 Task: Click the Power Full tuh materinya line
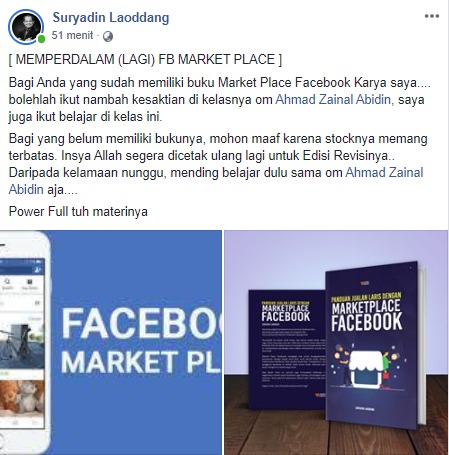pyautogui.click(x=78, y=212)
